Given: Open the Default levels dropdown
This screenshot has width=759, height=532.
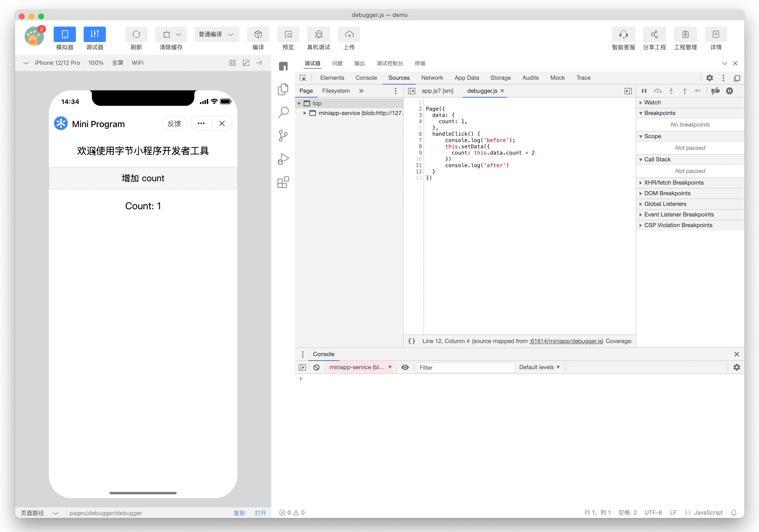Looking at the screenshot, I should (x=539, y=367).
